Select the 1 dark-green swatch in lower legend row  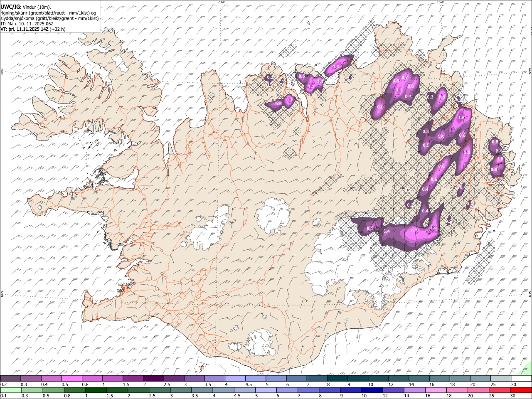[96, 390]
